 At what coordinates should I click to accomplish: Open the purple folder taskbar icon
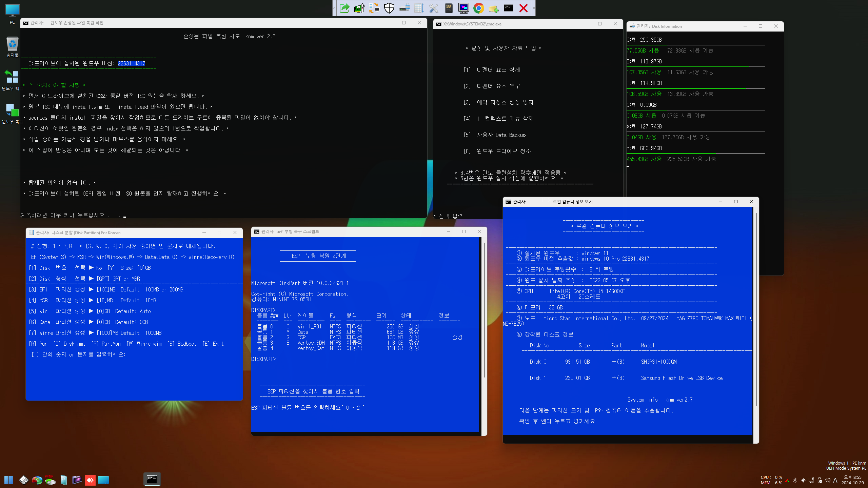[77, 480]
